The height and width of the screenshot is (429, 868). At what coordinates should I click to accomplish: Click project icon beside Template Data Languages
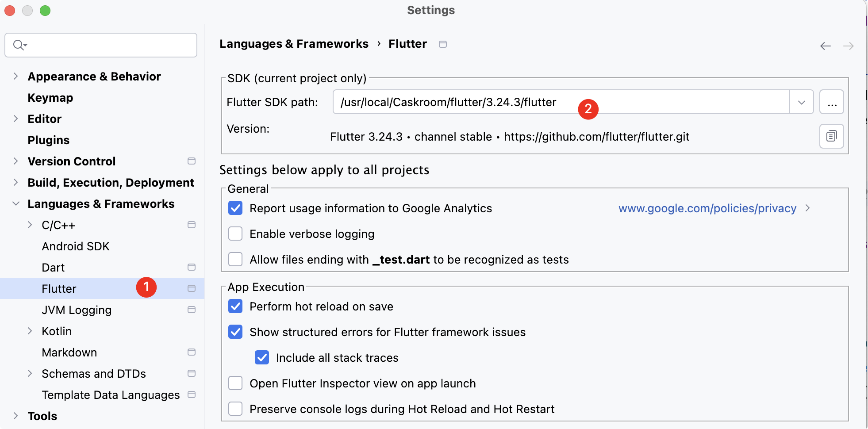tap(192, 395)
